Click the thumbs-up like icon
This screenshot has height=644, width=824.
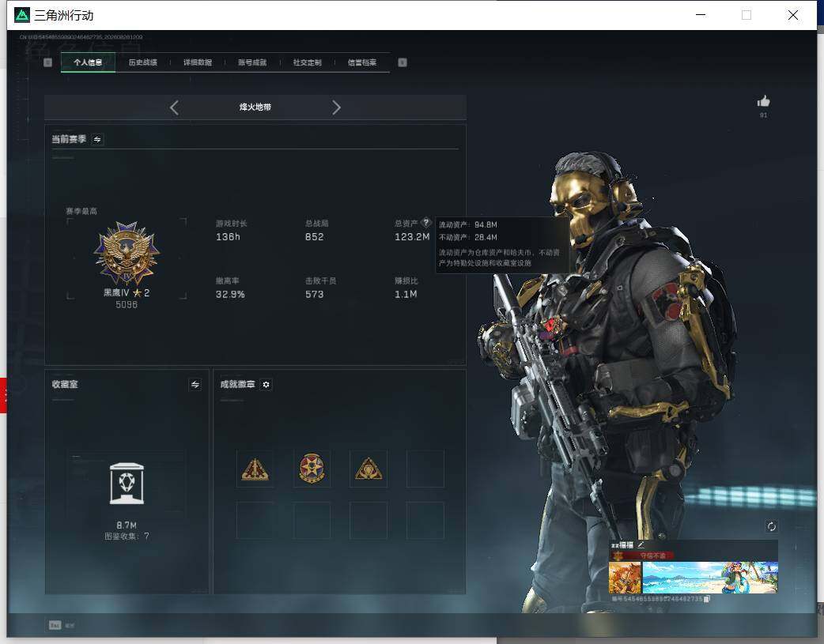tap(764, 101)
